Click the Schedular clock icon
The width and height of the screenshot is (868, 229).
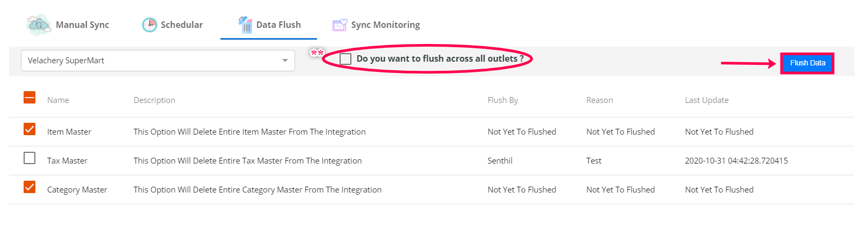pos(149,25)
